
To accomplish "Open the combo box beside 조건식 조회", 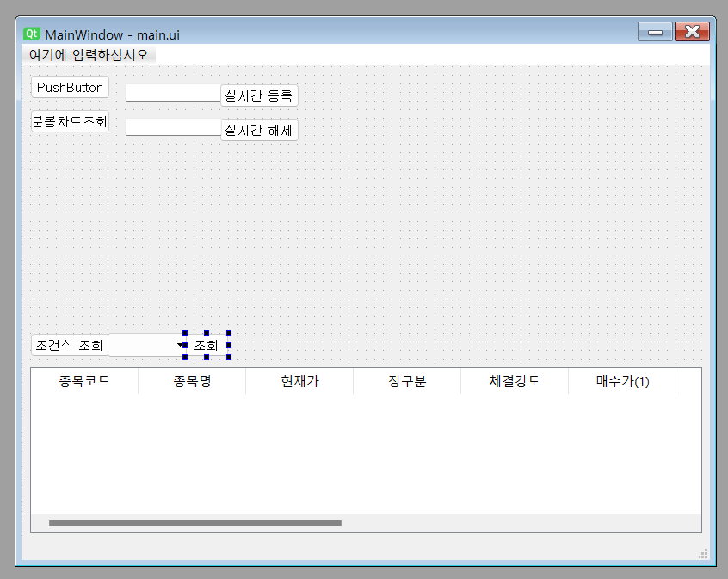I will coord(147,345).
